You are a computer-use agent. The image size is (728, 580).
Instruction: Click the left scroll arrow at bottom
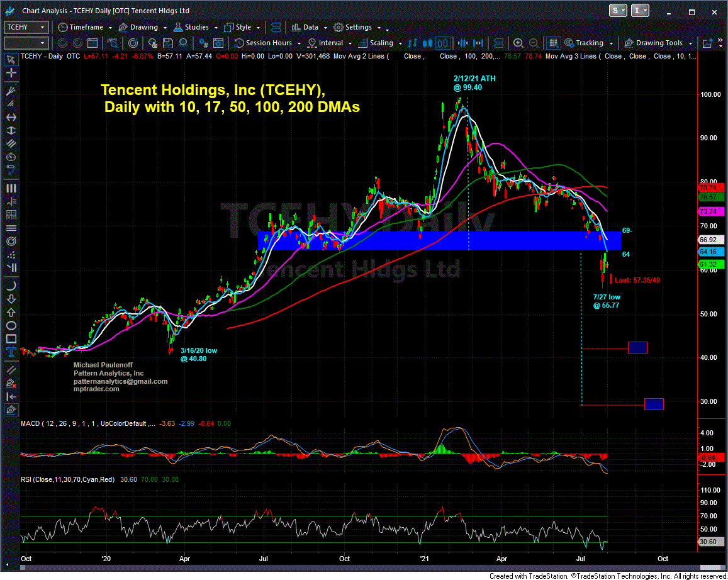point(7,566)
